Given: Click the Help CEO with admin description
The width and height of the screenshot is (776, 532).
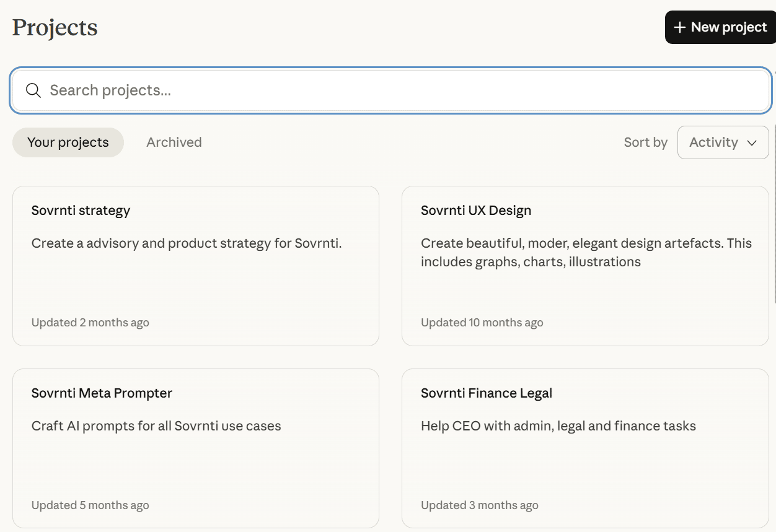Looking at the screenshot, I should click(558, 426).
